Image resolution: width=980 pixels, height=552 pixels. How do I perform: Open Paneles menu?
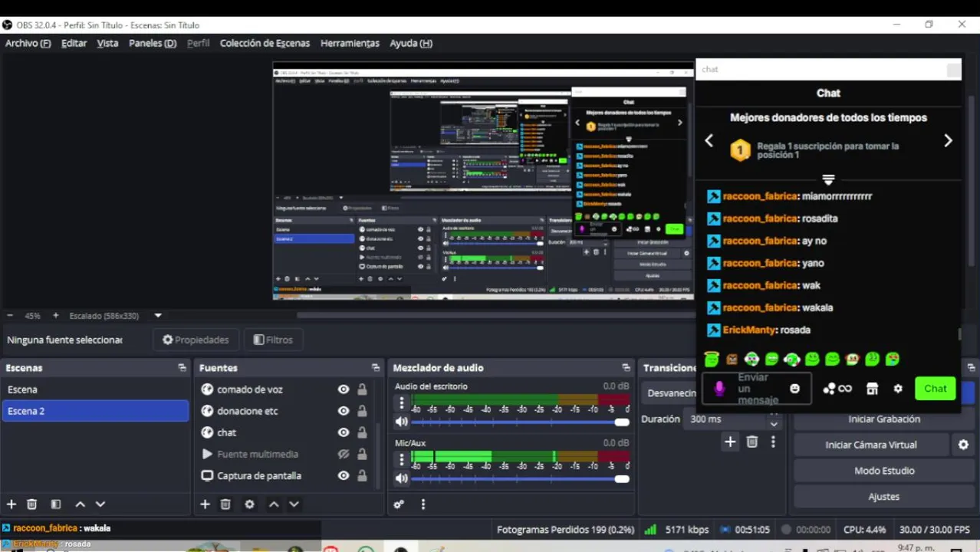click(x=152, y=43)
